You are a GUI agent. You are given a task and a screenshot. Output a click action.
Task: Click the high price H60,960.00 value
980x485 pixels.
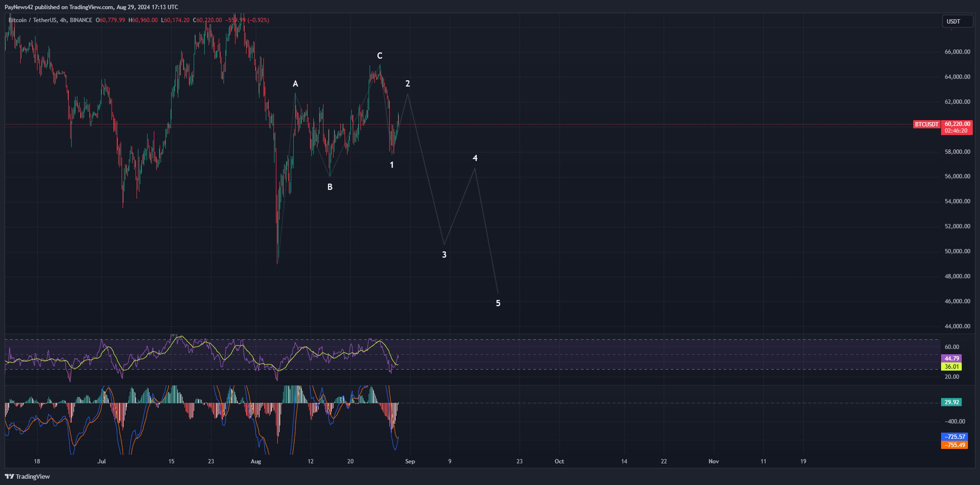click(143, 20)
